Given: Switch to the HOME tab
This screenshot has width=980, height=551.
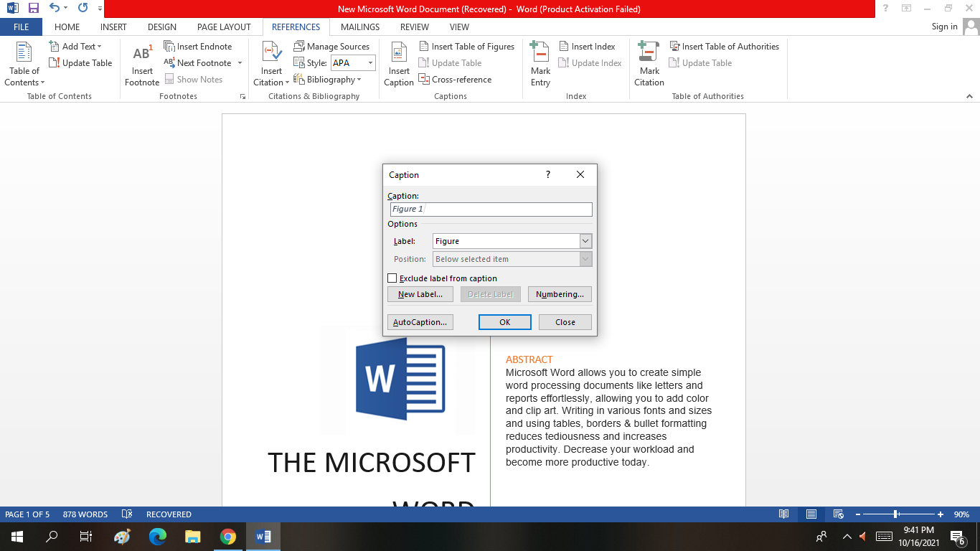Looking at the screenshot, I should (x=67, y=27).
